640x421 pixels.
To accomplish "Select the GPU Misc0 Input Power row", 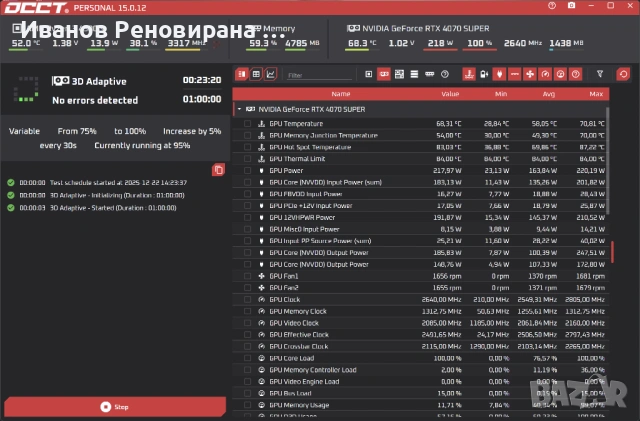I will tap(421, 229).
